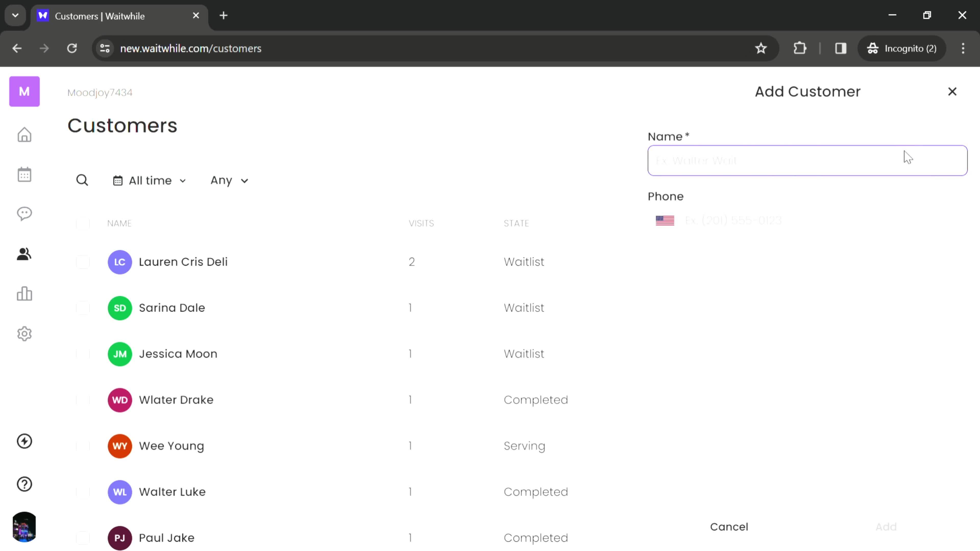Bookmark this page with the star icon
Viewport: 980px width, 551px height.
coord(761,48)
